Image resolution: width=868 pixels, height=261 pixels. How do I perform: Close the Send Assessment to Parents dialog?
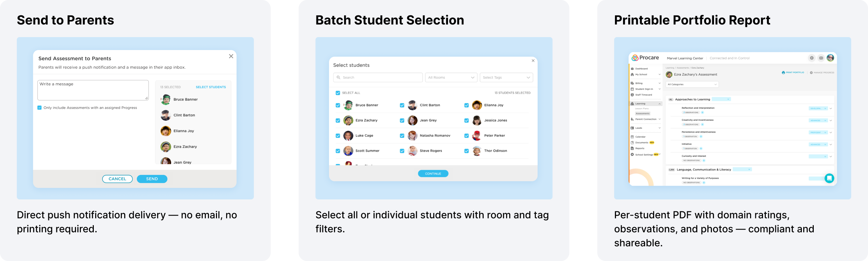[231, 56]
